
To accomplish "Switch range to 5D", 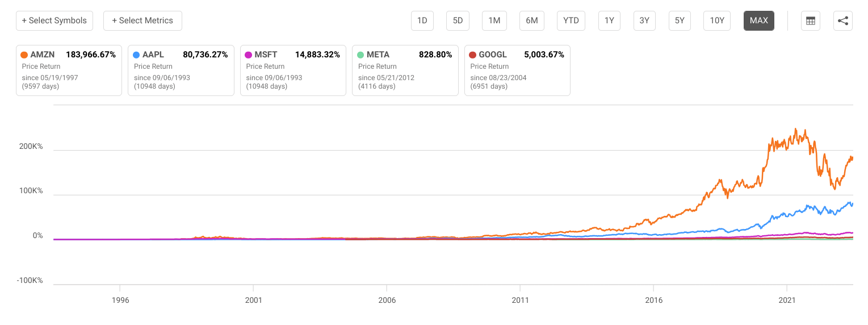I will [x=458, y=20].
